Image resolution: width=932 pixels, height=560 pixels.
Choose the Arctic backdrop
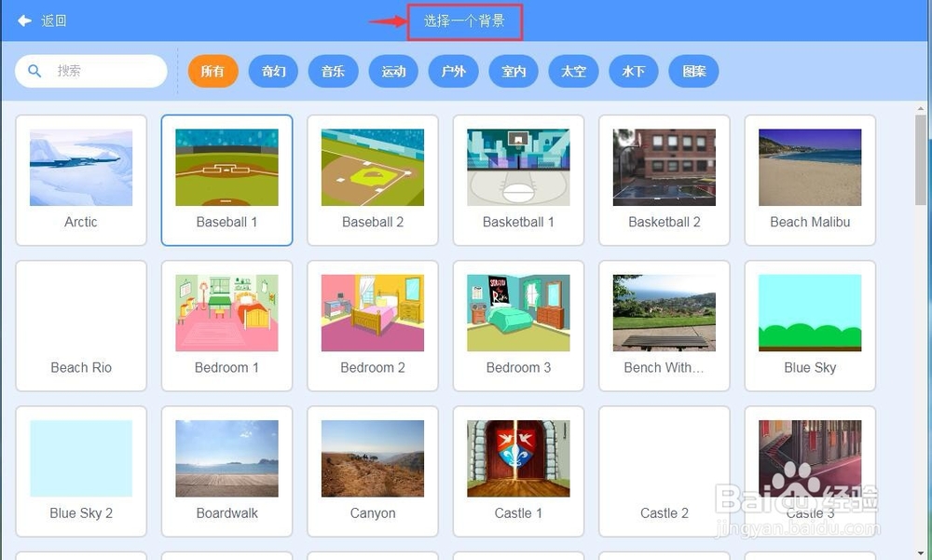click(x=81, y=180)
